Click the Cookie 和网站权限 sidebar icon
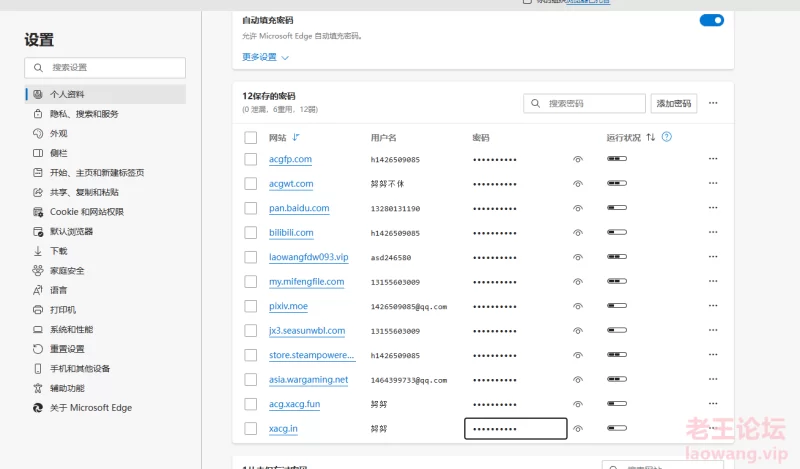The width and height of the screenshot is (800, 469). (38, 212)
